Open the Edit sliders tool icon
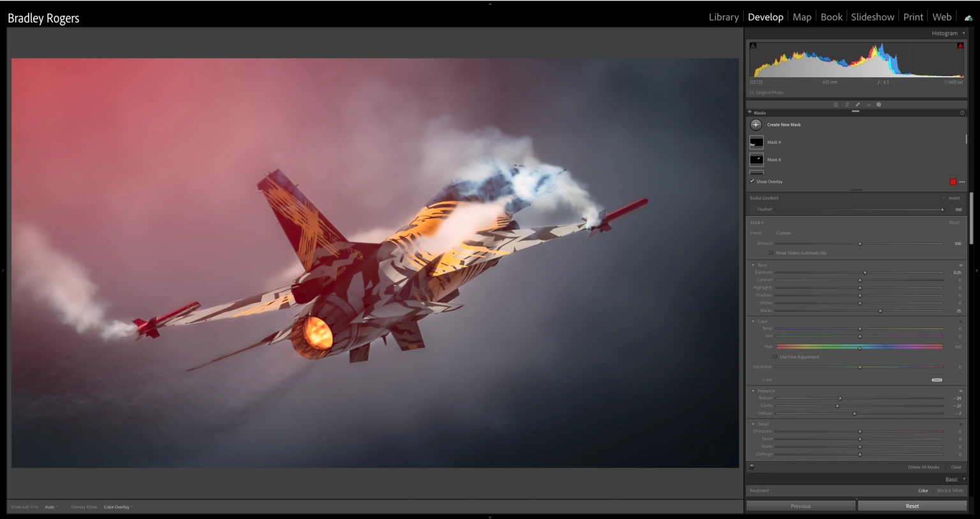 (836, 105)
